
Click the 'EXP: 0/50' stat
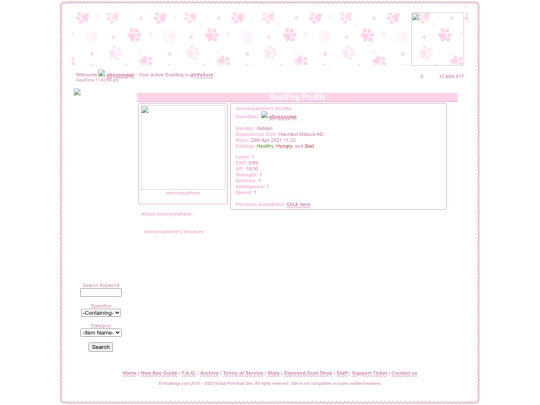tap(247, 163)
